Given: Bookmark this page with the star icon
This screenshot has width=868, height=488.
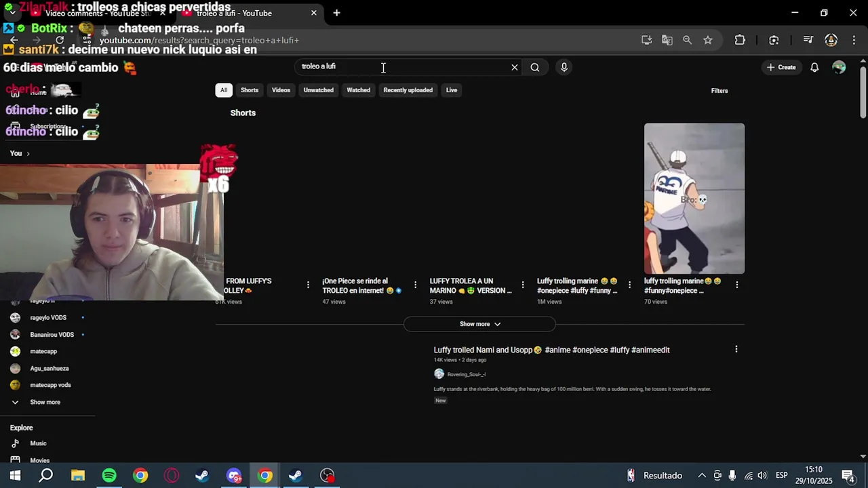Looking at the screenshot, I should pyautogui.click(x=708, y=40).
